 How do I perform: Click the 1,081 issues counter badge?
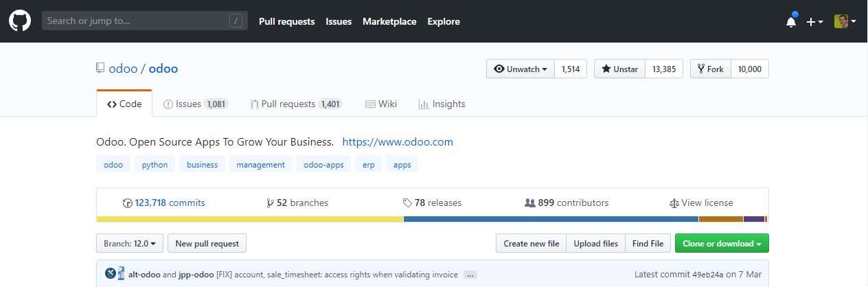[x=216, y=104]
